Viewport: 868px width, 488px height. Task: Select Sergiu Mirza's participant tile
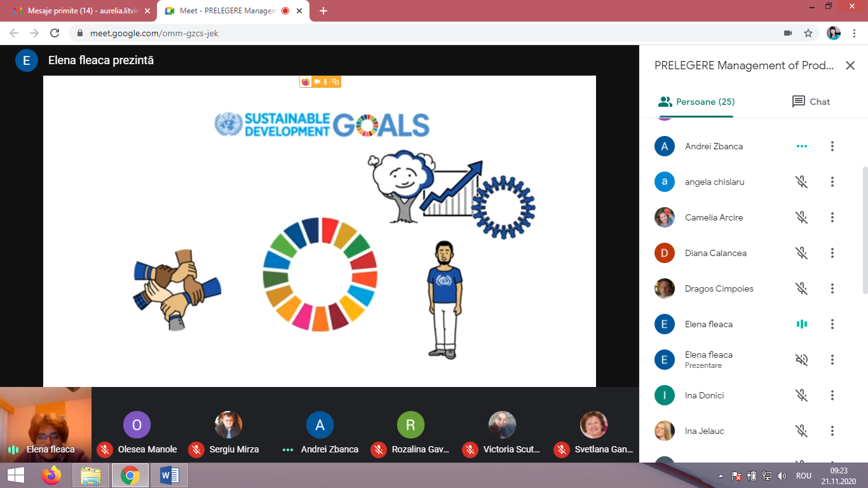click(x=229, y=424)
